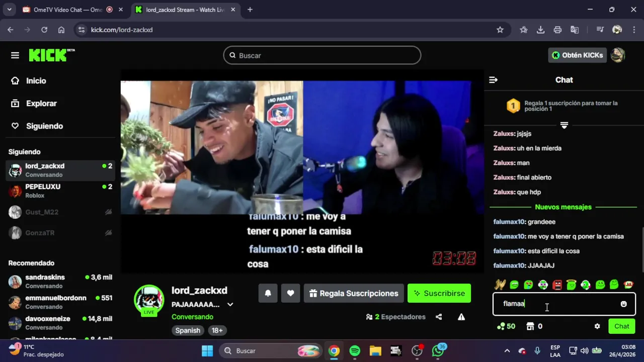Viewport: 644px width, 362px height.
Task: Open PEPELUXU channel in following list
Action: pyautogui.click(x=60, y=191)
